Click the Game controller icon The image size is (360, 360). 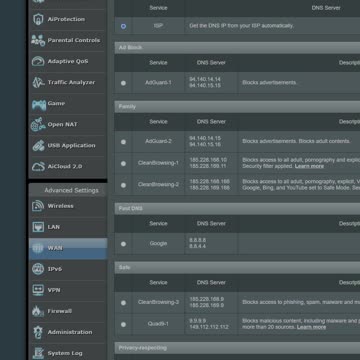[39, 104]
